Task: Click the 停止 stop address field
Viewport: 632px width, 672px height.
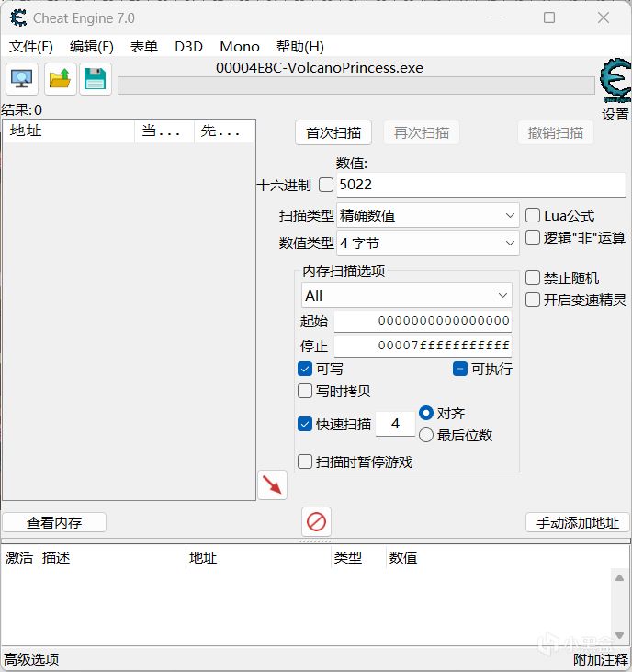Action: coord(423,346)
